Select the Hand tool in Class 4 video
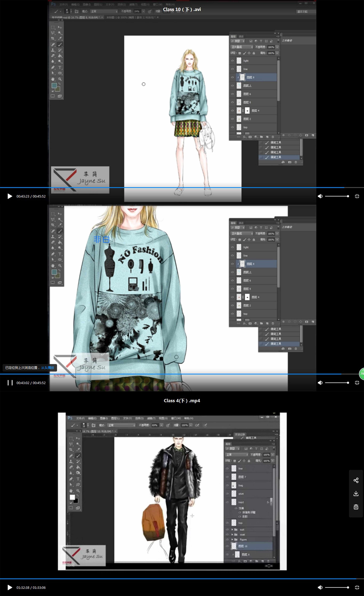Screen dimensions: 364x596 click(71, 491)
